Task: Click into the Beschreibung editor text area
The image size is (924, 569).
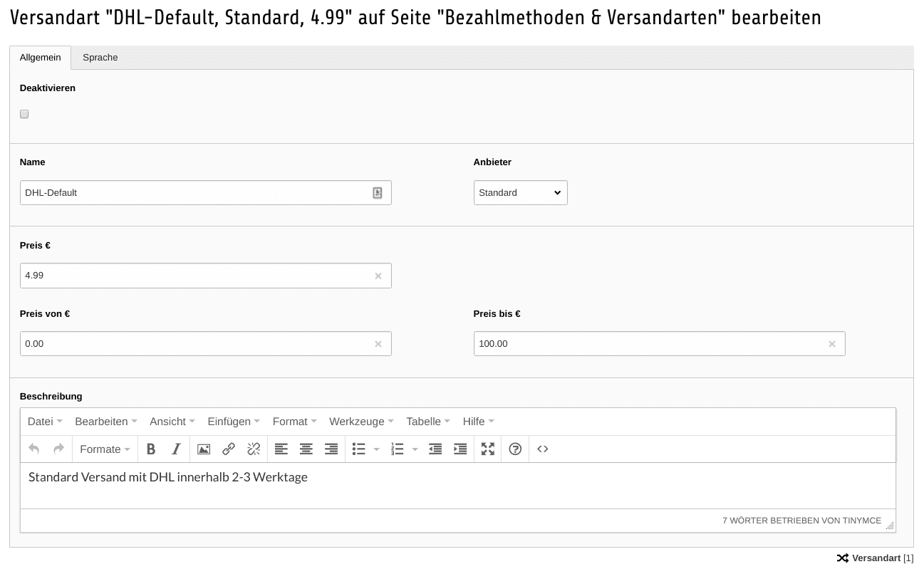Action: tap(457, 486)
